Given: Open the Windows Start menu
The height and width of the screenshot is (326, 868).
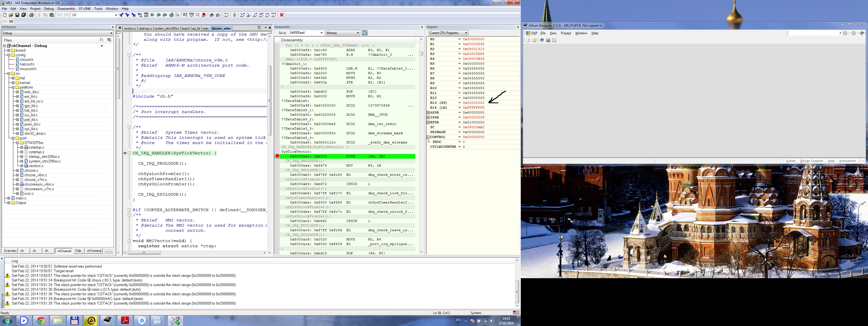Looking at the screenshot, I should (7, 321).
